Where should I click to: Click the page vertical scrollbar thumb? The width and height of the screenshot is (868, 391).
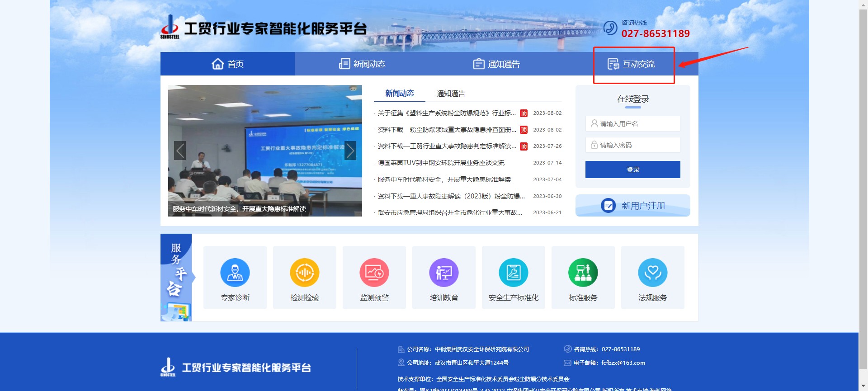click(x=863, y=190)
